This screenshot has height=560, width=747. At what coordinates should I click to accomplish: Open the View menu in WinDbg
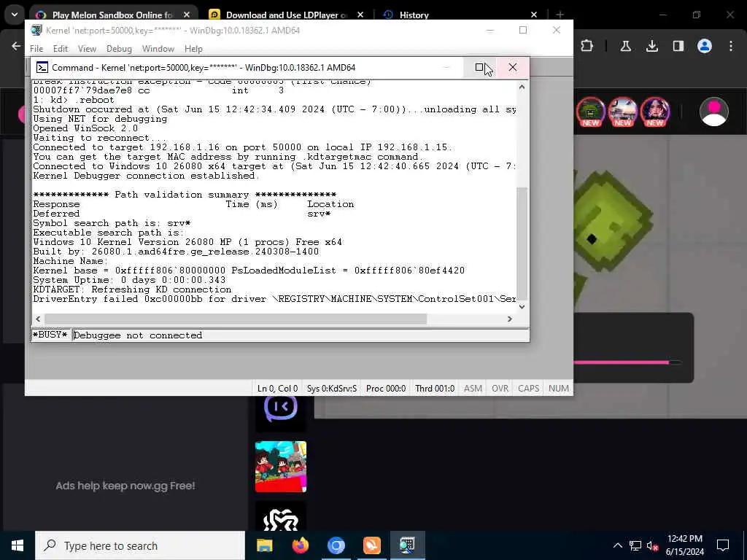coord(88,49)
